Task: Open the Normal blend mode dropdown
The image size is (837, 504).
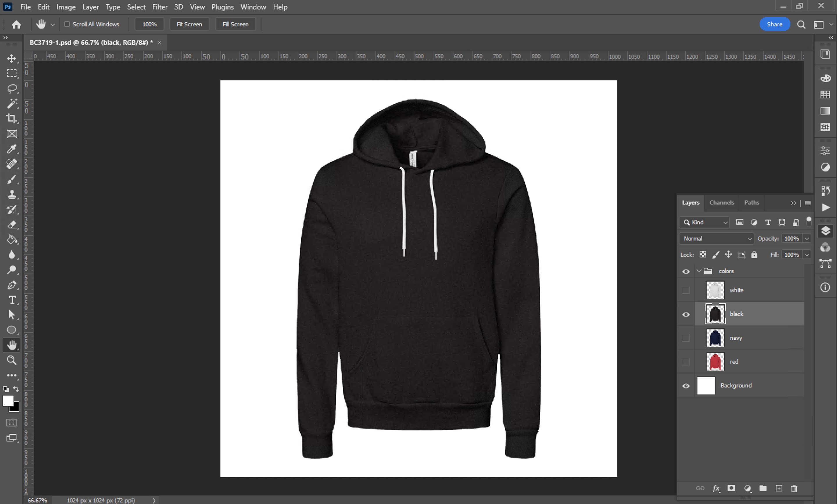Action: pos(716,238)
